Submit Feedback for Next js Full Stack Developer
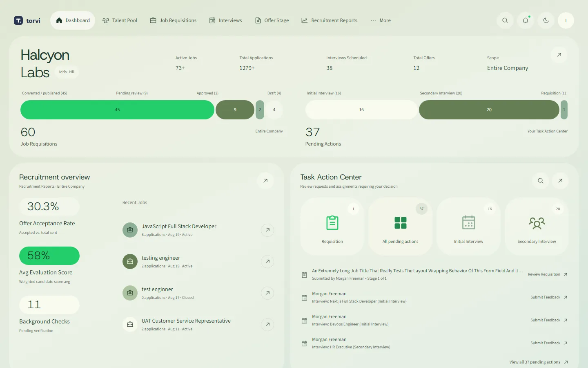Image resolution: width=588 pixels, height=368 pixels. click(549, 297)
